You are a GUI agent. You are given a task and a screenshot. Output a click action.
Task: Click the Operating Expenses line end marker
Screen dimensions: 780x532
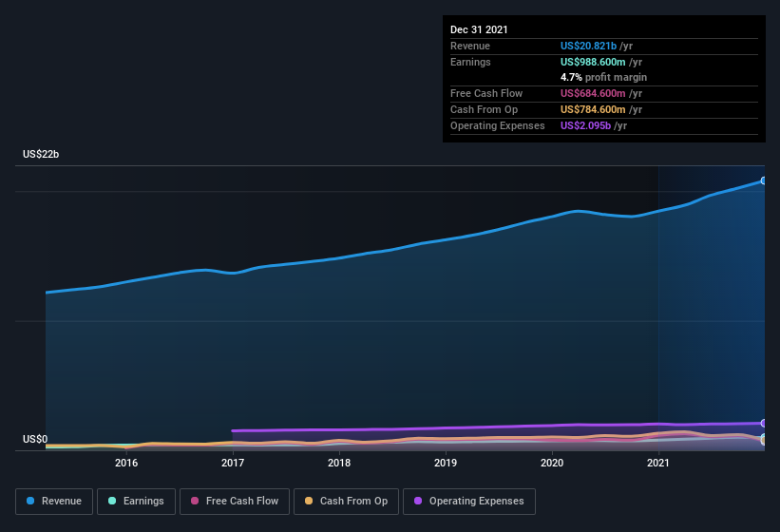click(764, 423)
